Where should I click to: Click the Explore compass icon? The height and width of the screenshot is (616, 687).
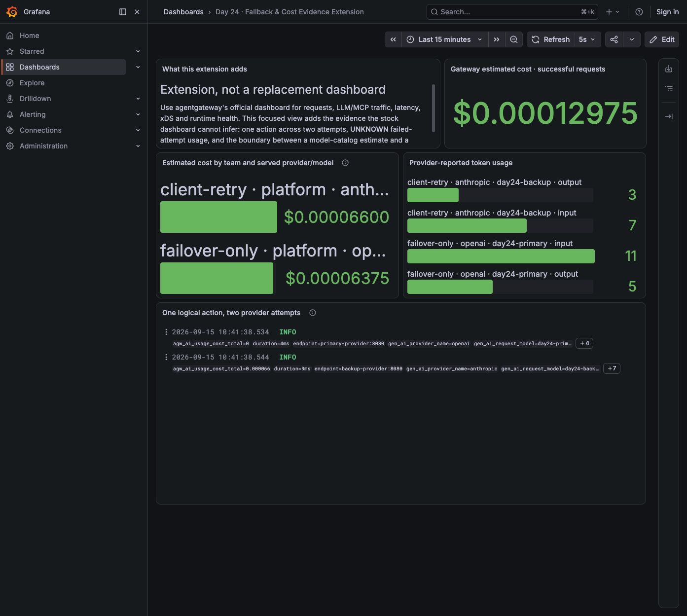tap(10, 83)
